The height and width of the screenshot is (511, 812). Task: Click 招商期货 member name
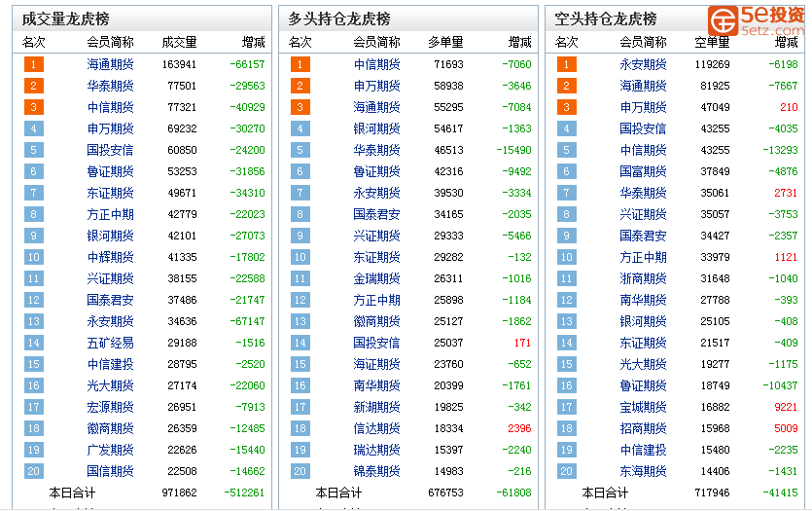point(643,428)
